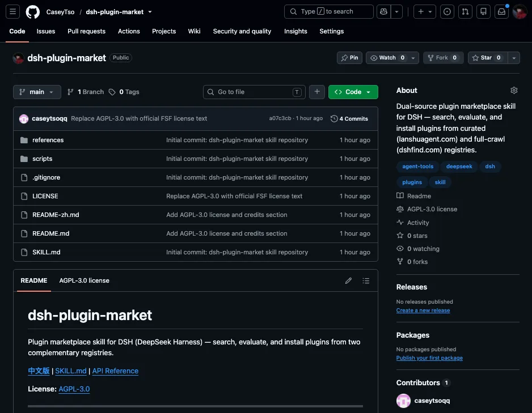
Task: Open the user profile avatar menu
Action: tap(520, 12)
